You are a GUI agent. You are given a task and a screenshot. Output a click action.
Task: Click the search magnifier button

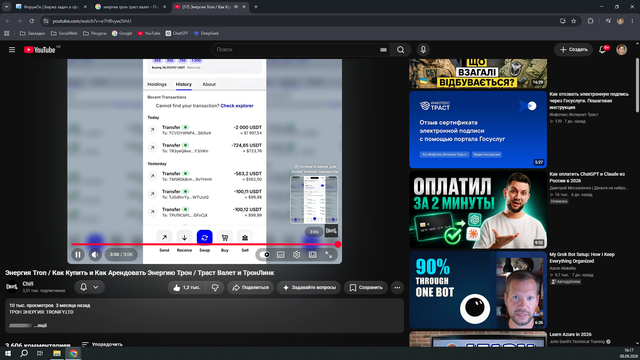tap(400, 49)
